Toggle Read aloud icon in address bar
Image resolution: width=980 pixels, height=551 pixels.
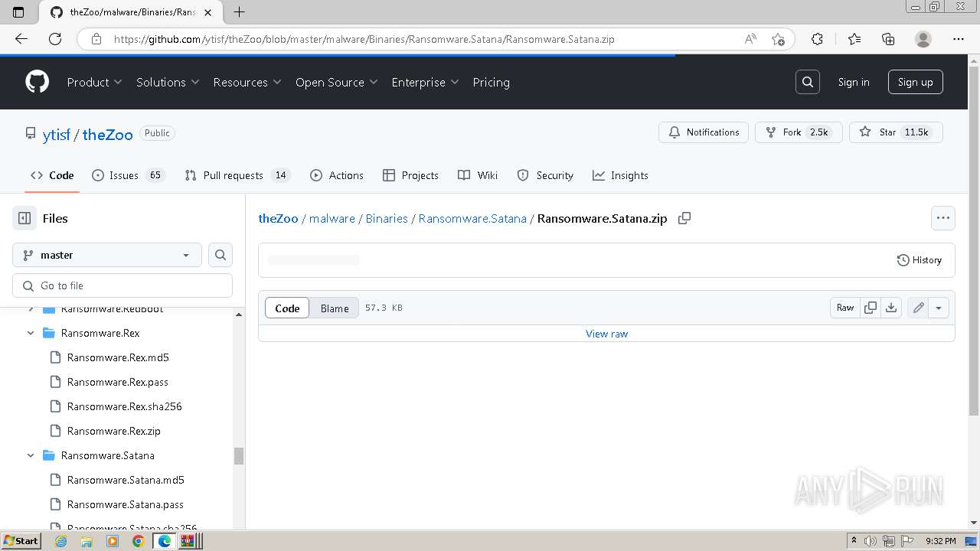[x=750, y=39]
